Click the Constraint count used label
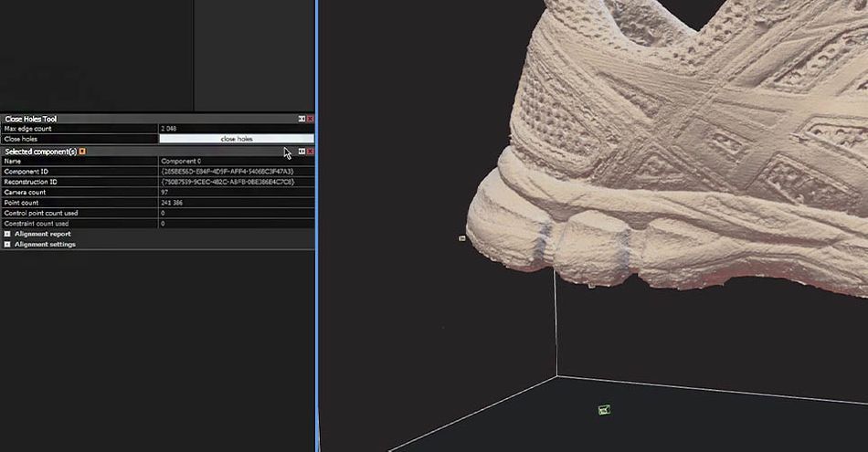This screenshot has height=452, width=868. [x=37, y=224]
